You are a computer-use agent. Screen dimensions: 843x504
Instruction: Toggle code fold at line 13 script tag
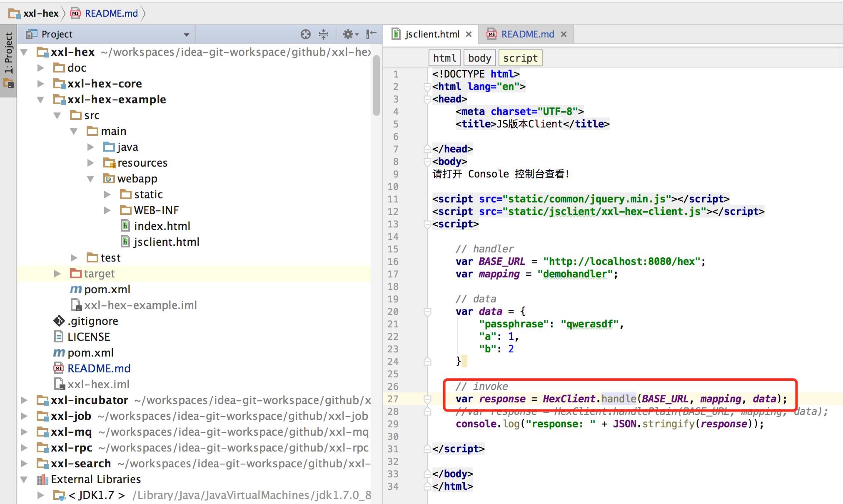coord(427,224)
